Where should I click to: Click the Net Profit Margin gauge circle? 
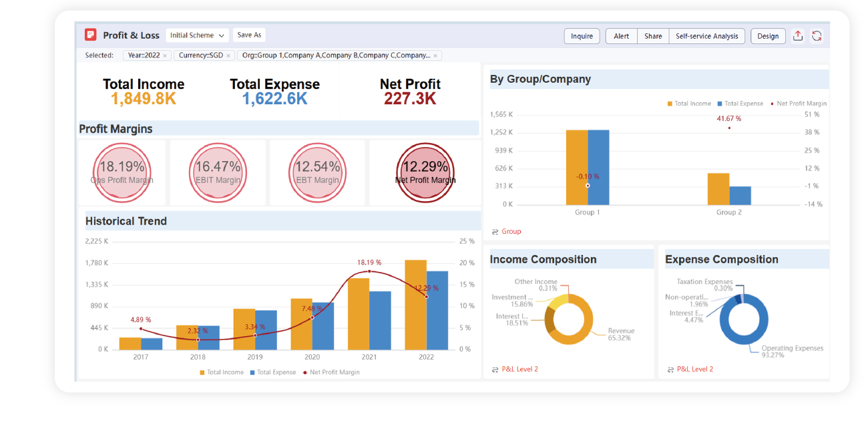click(425, 172)
